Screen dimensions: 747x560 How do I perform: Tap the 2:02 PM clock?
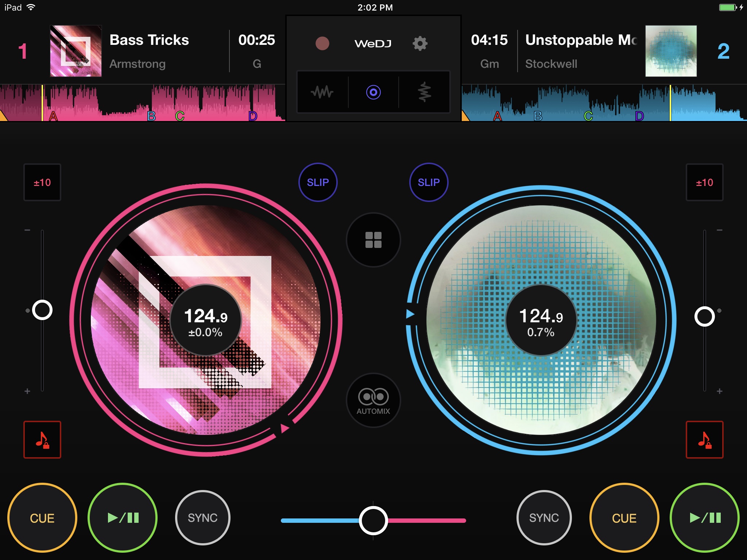375,7
